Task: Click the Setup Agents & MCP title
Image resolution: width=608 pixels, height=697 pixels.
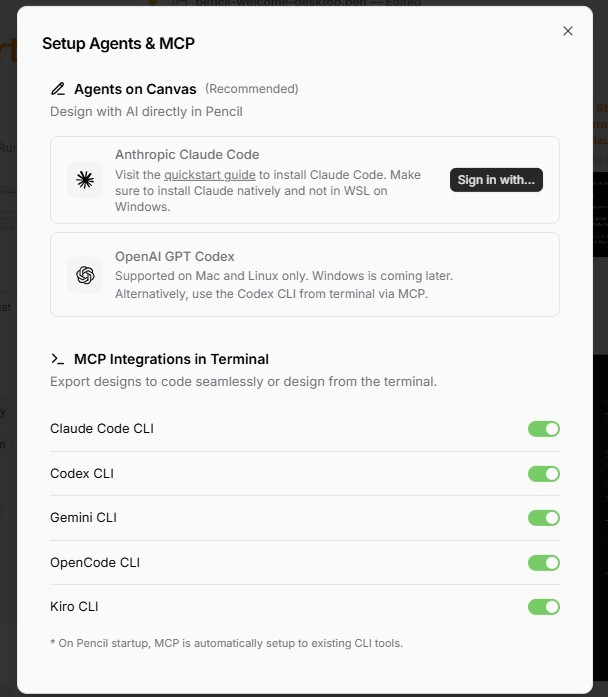Action: (118, 44)
